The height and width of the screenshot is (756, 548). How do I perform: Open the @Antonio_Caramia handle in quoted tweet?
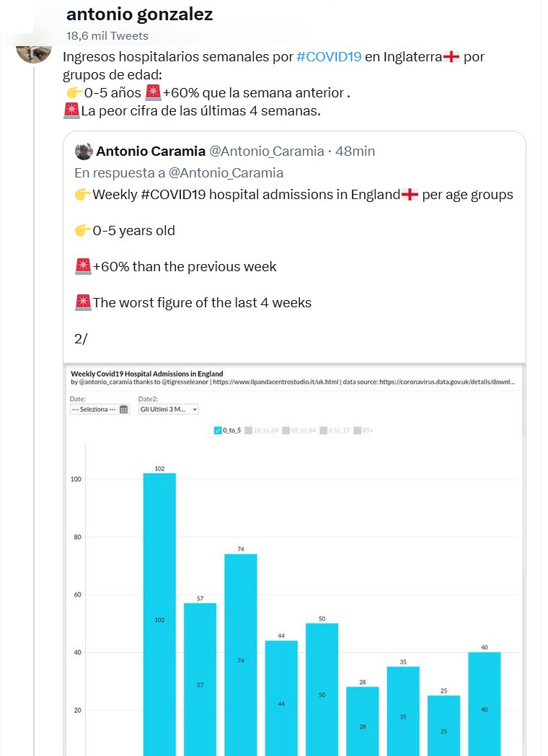[266, 151]
